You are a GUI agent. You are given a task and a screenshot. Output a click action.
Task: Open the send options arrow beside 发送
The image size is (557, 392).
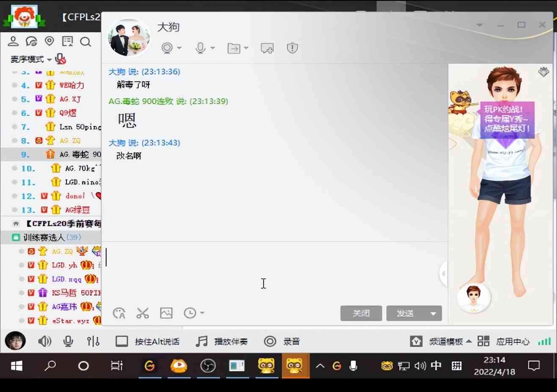coord(433,314)
